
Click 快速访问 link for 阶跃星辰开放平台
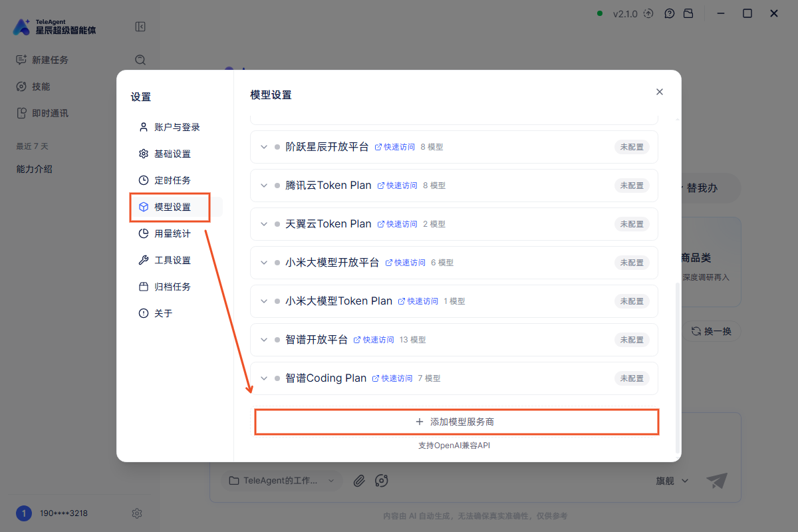click(x=395, y=147)
